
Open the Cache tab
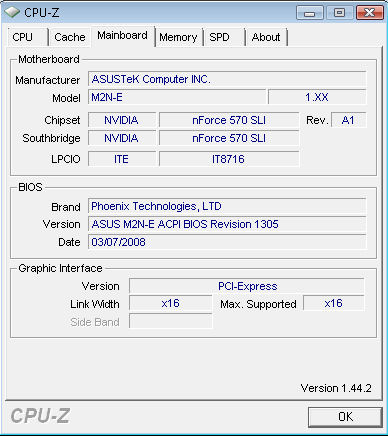coord(69,37)
